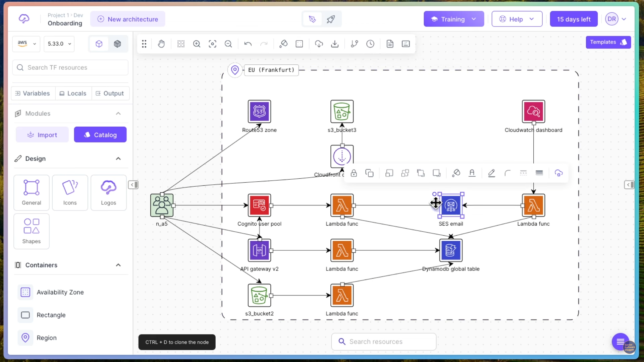The width and height of the screenshot is (644, 362).
Task: Open the Variables tab
Action: (x=33, y=93)
